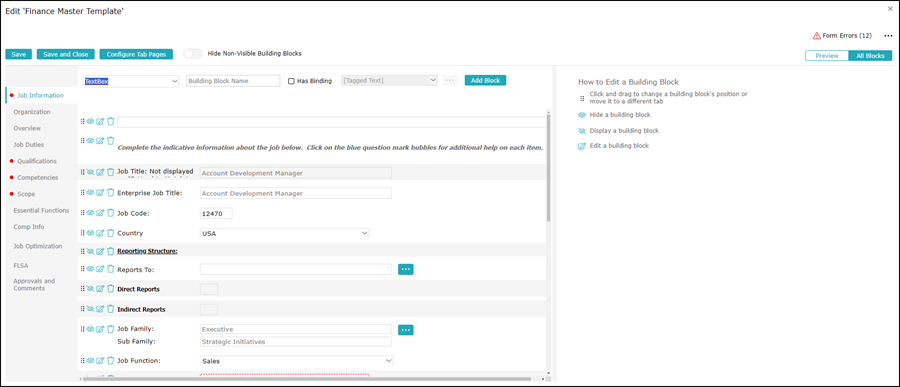Open the Approvals and Comments tab
The image size is (900, 387).
pos(34,285)
